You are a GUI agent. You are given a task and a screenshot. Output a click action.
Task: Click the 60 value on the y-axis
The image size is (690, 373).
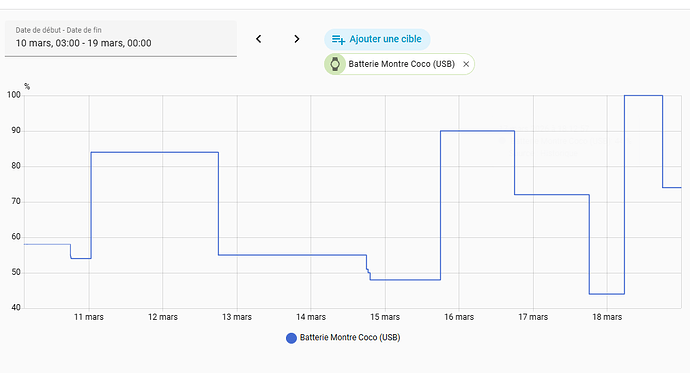pyautogui.click(x=16, y=237)
